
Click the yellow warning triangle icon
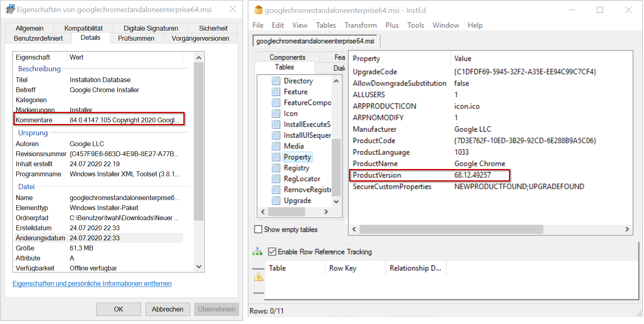point(258,277)
